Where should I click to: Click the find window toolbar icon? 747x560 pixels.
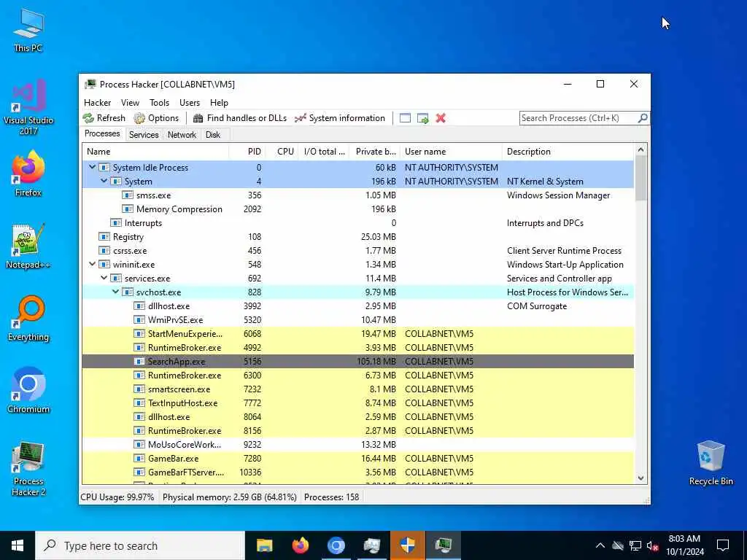pyautogui.click(x=405, y=118)
